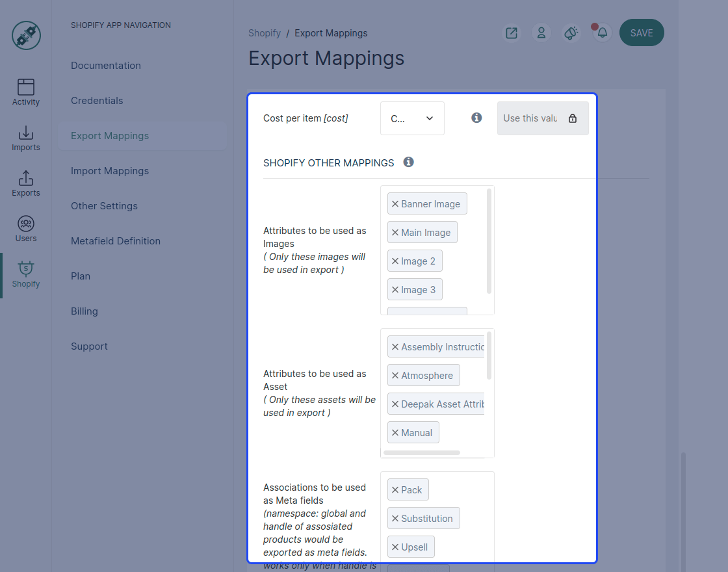
Task: Click the open-in-new-window icon in the header
Action: (x=511, y=33)
